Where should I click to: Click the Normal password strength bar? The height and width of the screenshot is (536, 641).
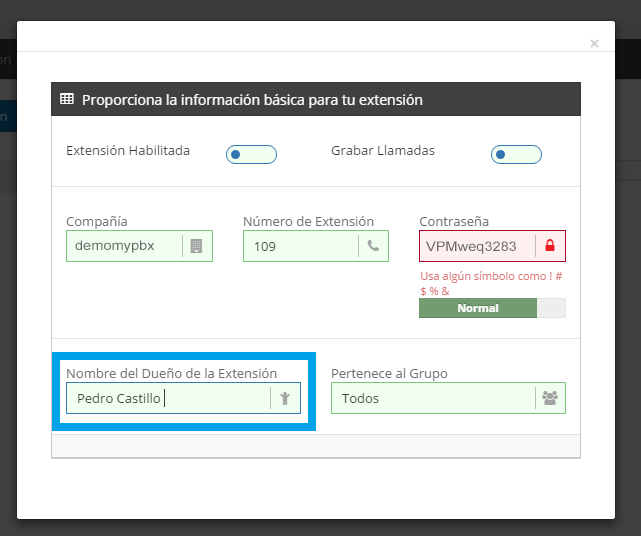(x=478, y=308)
